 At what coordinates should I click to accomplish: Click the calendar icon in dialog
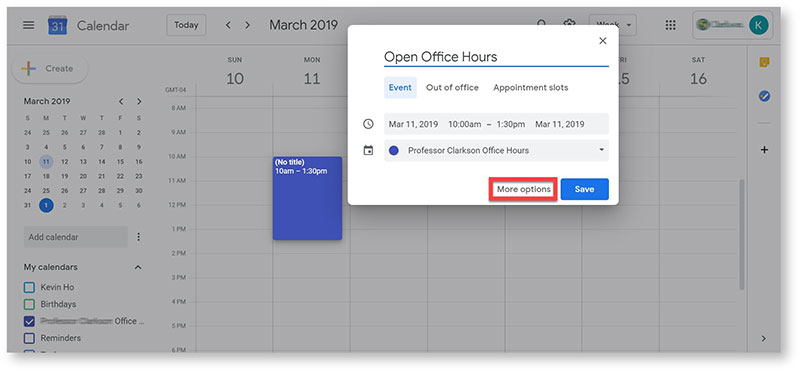(368, 151)
